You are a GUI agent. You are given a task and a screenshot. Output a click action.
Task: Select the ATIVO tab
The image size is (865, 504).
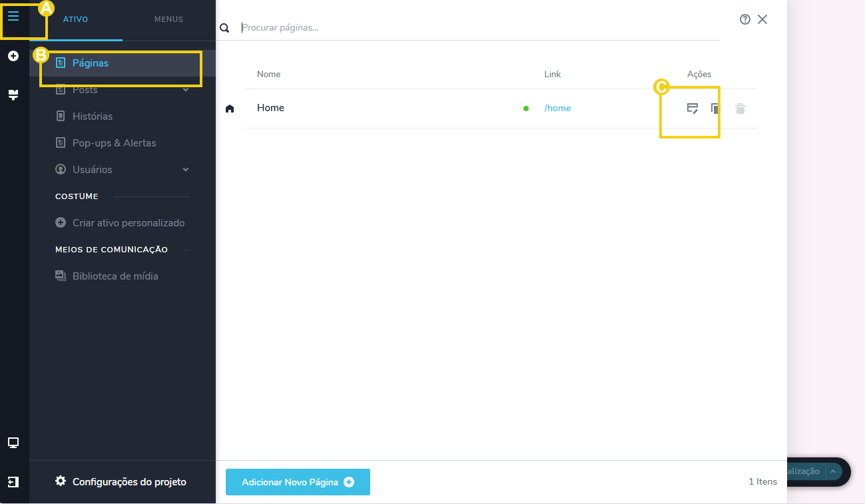pos(75,19)
